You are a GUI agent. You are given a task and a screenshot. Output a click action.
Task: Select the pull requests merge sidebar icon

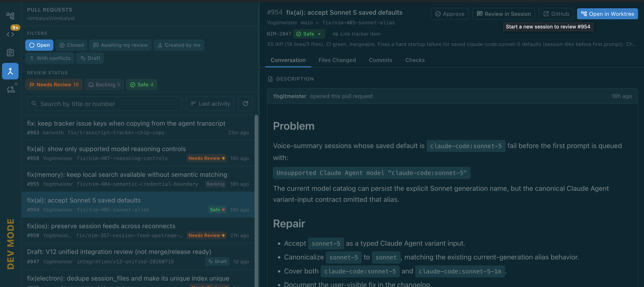point(10,71)
